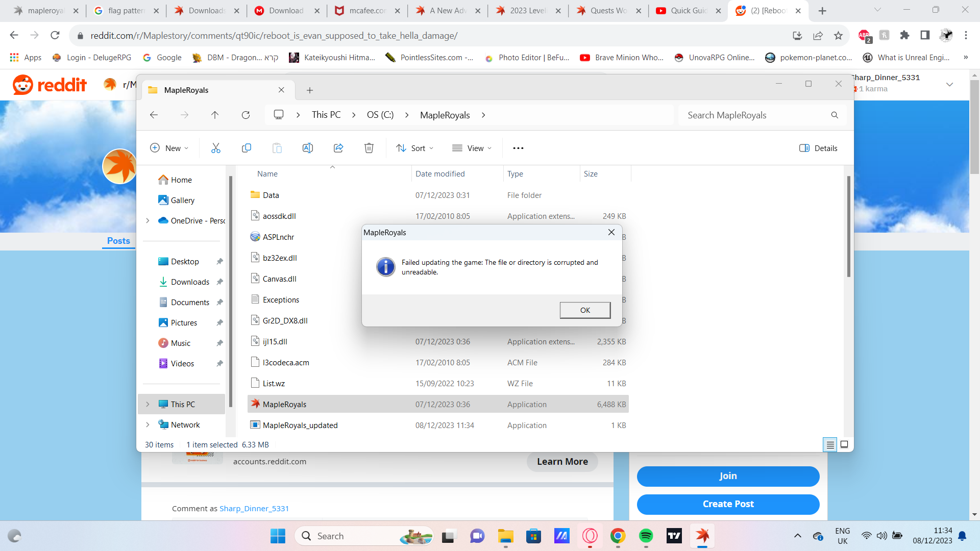Screen dimensions: 980x551
Task: Switch to large thumbnails view icon
Action: [x=844, y=444]
